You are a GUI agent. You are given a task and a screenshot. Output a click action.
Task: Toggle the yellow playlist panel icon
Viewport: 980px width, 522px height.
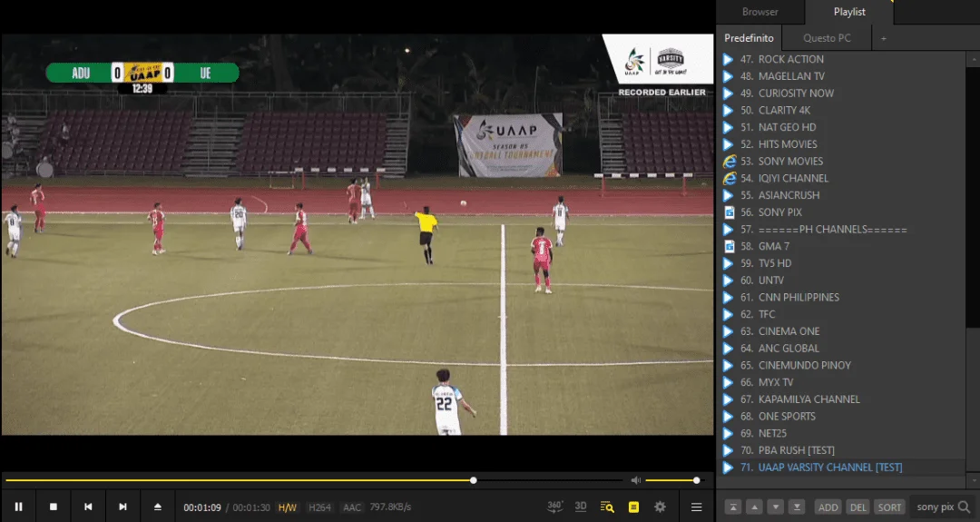pyautogui.click(x=633, y=507)
